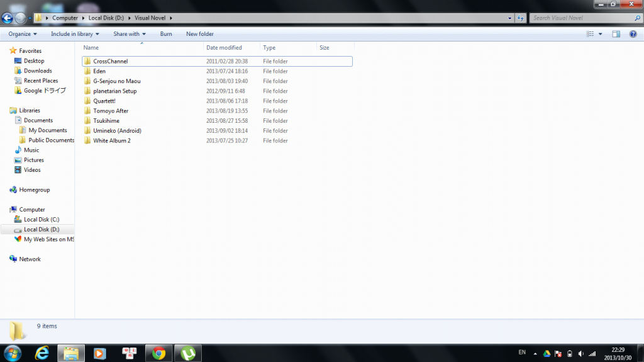The height and width of the screenshot is (362, 644).
Task: Sort by Name column header
Action: (91, 48)
